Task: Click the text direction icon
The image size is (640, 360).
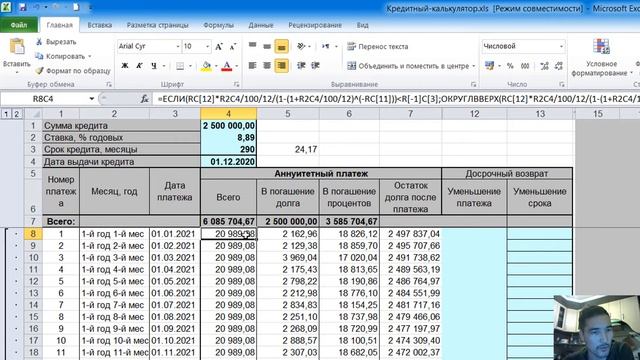Action: point(326,46)
